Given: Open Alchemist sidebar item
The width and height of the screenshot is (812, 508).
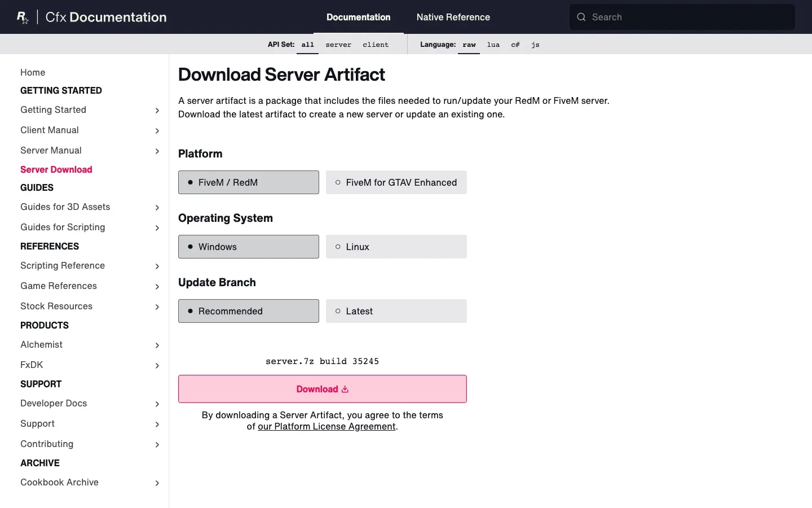Looking at the screenshot, I should [x=42, y=344].
